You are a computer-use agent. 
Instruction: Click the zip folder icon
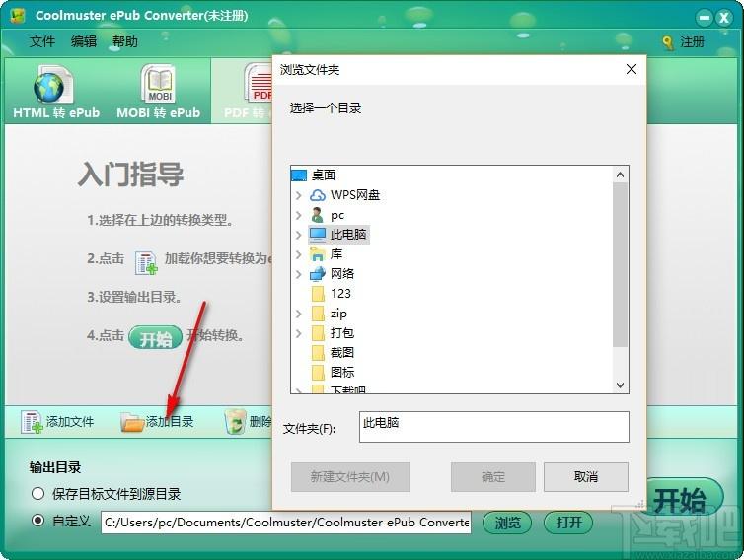pyautogui.click(x=318, y=314)
